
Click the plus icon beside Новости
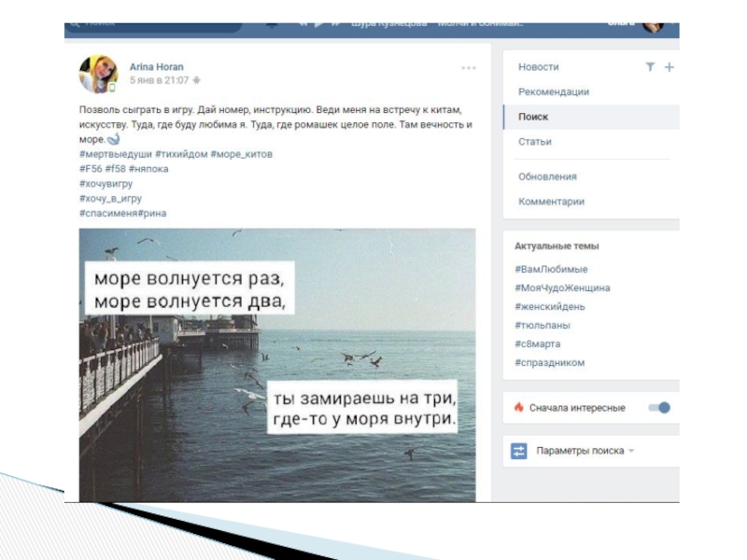(x=669, y=67)
